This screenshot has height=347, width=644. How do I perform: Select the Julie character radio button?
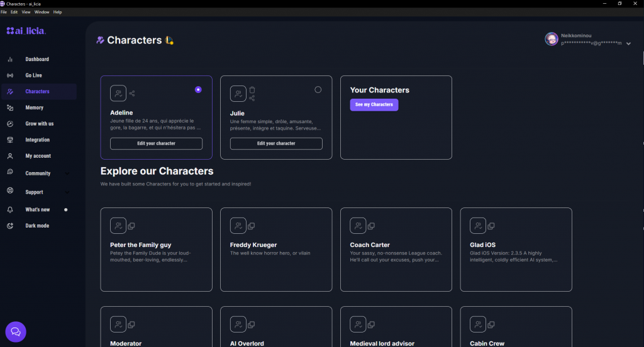tap(318, 90)
